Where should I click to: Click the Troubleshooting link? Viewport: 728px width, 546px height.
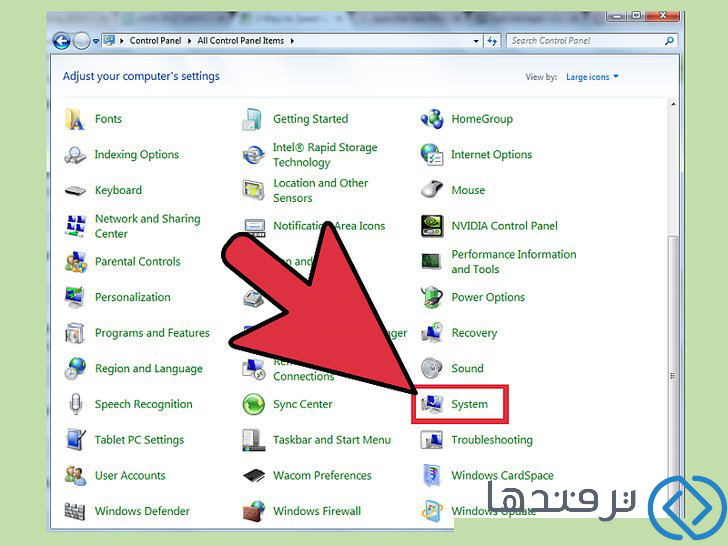(x=492, y=440)
